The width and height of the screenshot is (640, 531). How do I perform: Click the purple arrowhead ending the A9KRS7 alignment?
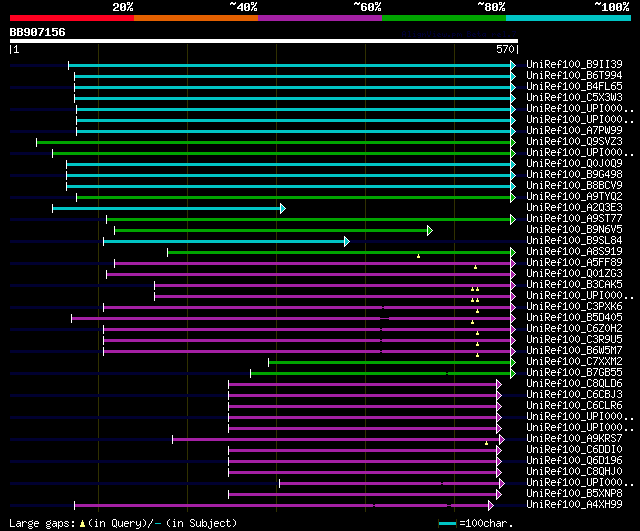tap(502, 440)
